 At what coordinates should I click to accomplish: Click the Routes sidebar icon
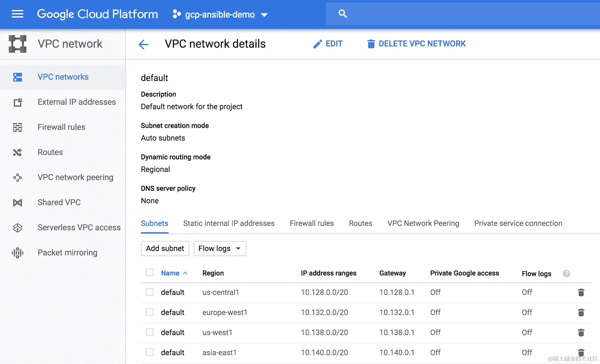tap(18, 153)
